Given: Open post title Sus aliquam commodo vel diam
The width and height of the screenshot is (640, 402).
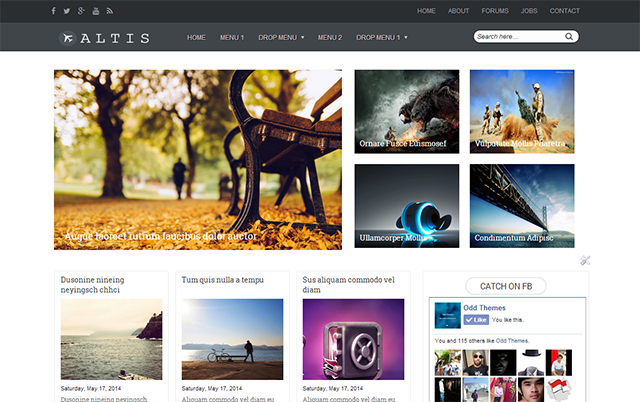Looking at the screenshot, I should (x=348, y=285).
